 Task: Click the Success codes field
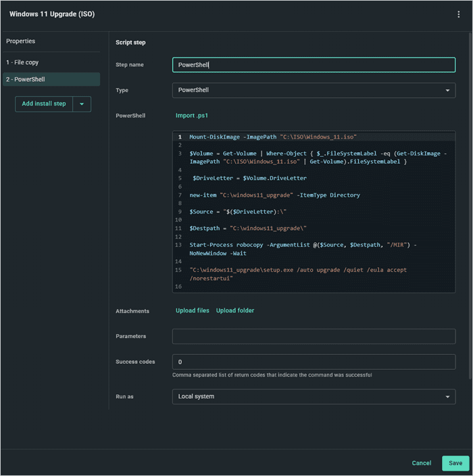point(314,362)
